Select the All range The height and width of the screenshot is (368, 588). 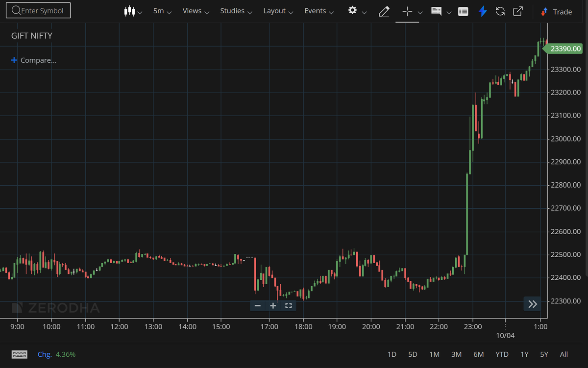(563, 354)
